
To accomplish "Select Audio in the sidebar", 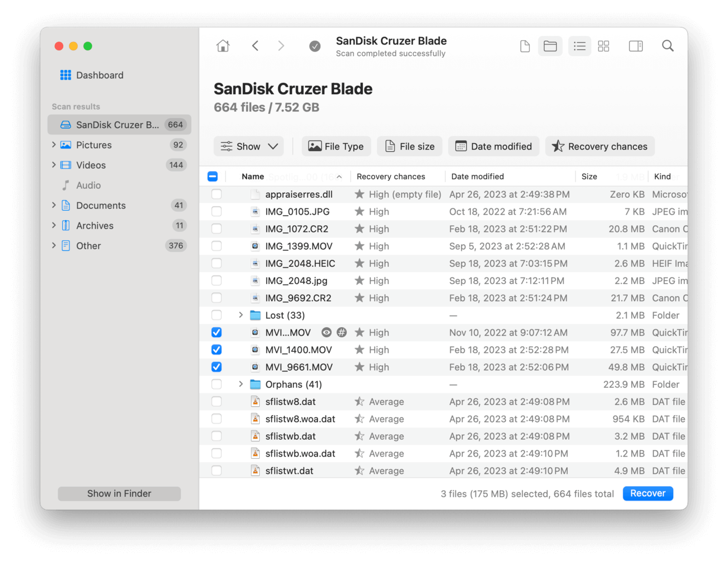I will [x=88, y=185].
